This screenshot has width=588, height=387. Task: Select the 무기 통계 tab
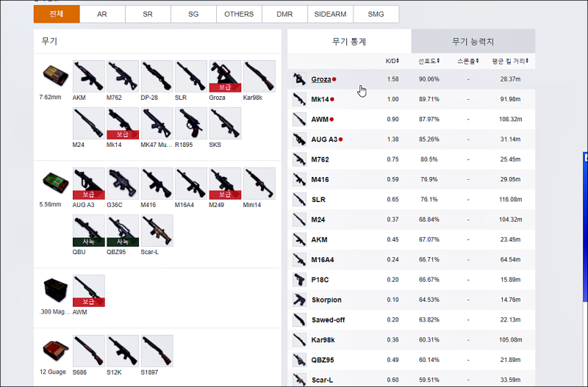tap(349, 41)
